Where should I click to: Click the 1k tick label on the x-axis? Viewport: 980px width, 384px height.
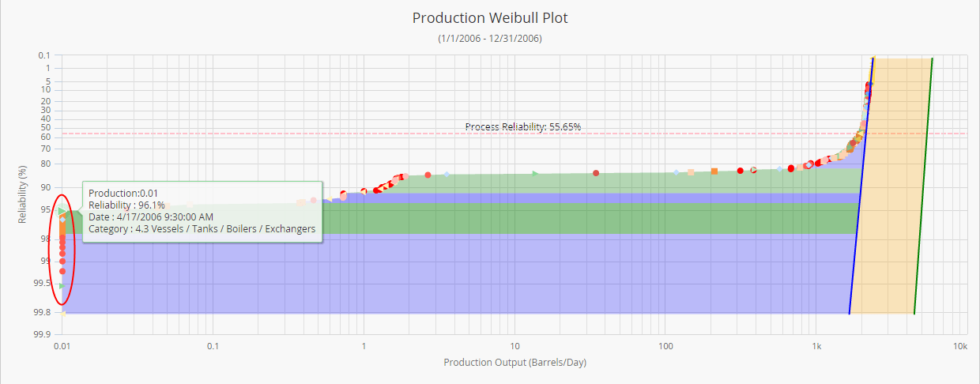click(816, 346)
